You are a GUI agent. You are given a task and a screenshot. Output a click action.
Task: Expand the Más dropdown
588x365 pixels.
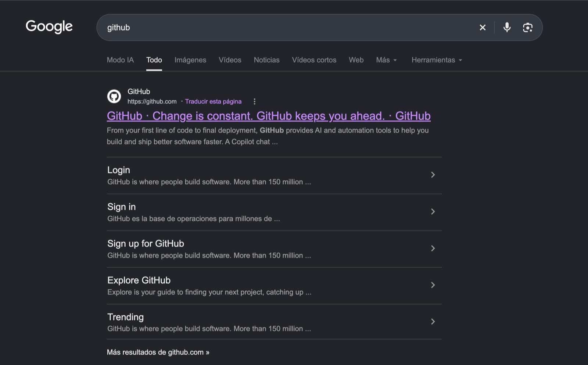[x=386, y=60]
